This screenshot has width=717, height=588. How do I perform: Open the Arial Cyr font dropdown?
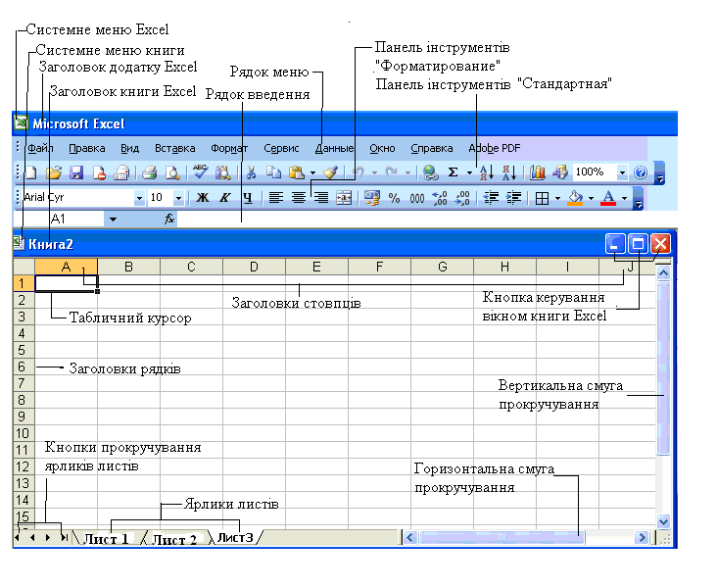(139, 198)
